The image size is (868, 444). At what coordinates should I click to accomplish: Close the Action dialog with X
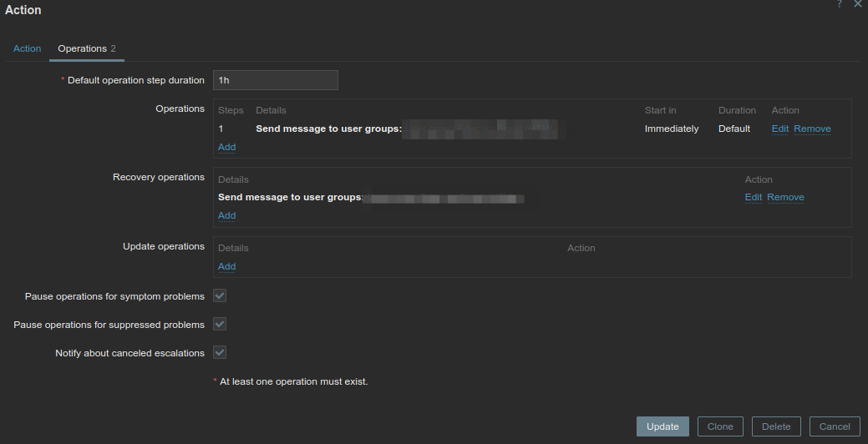[x=858, y=5]
